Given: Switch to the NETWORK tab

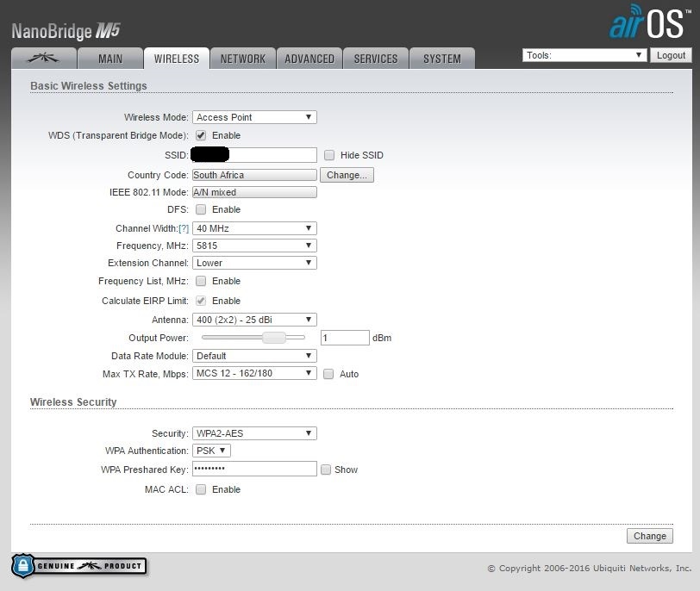Looking at the screenshot, I should point(243,59).
